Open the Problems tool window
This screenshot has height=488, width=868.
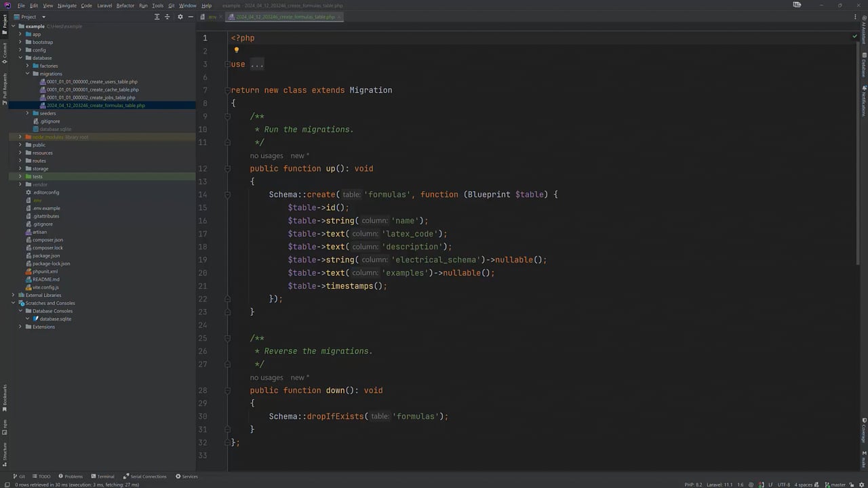pos(71,476)
